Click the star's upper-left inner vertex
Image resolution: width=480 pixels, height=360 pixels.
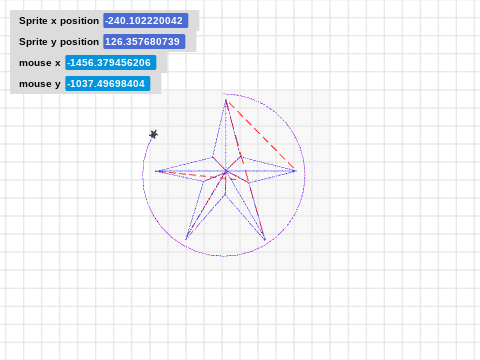[213, 157]
